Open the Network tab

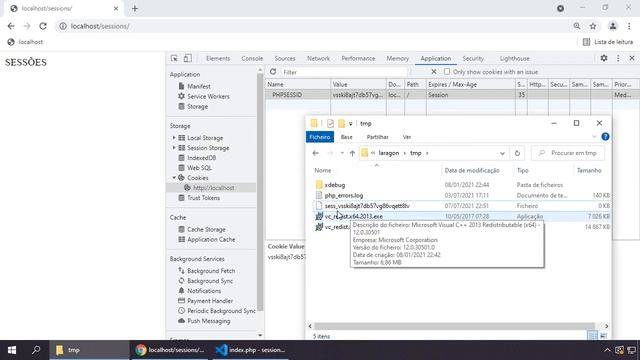click(x=318, y=58)
